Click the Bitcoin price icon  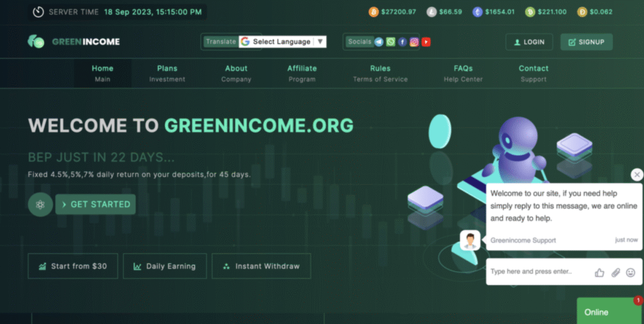374,12
